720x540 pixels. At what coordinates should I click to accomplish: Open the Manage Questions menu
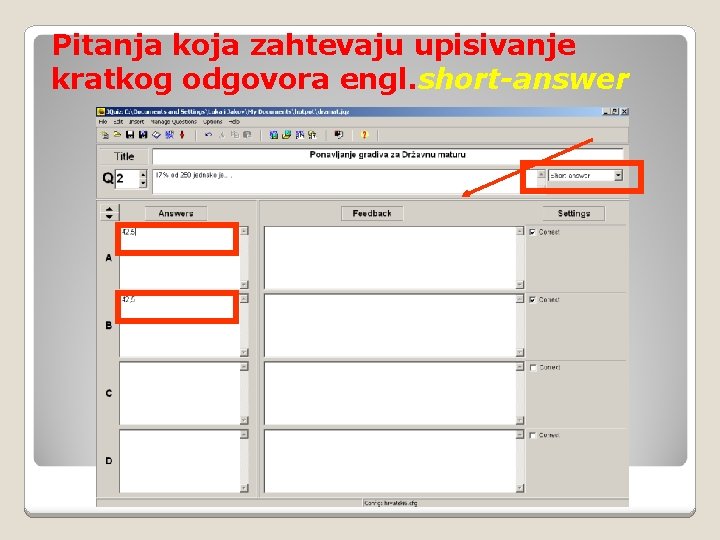click(x=174, y=122)
